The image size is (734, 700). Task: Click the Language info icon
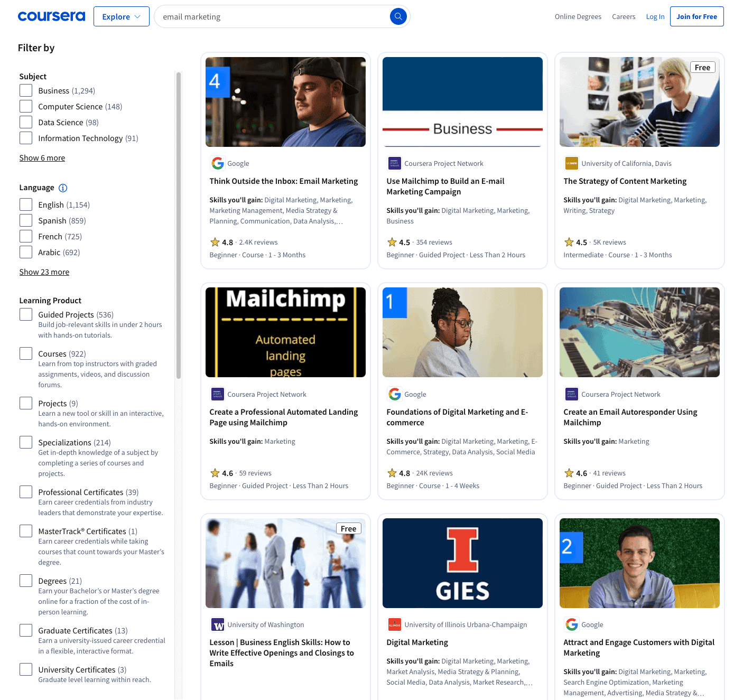(x=63, y=188)
